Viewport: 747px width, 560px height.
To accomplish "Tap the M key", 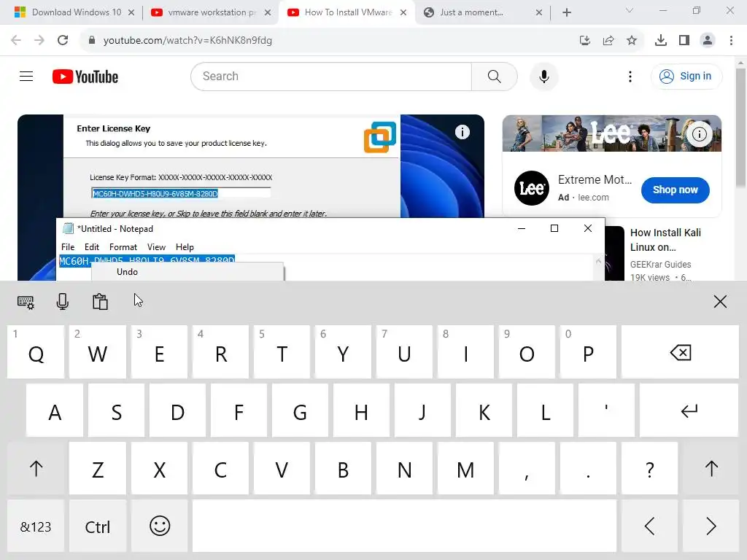I will click(x=465, y=469).
